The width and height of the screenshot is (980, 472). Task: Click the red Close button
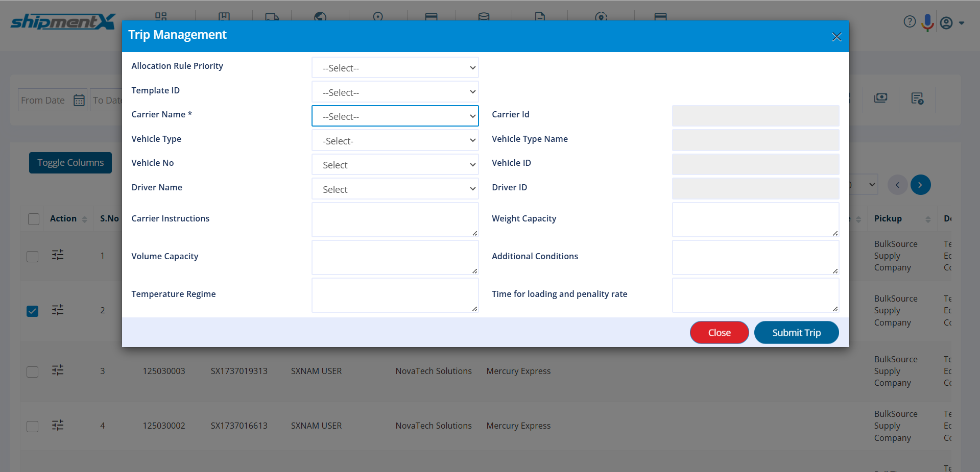[x=719, y=333]
